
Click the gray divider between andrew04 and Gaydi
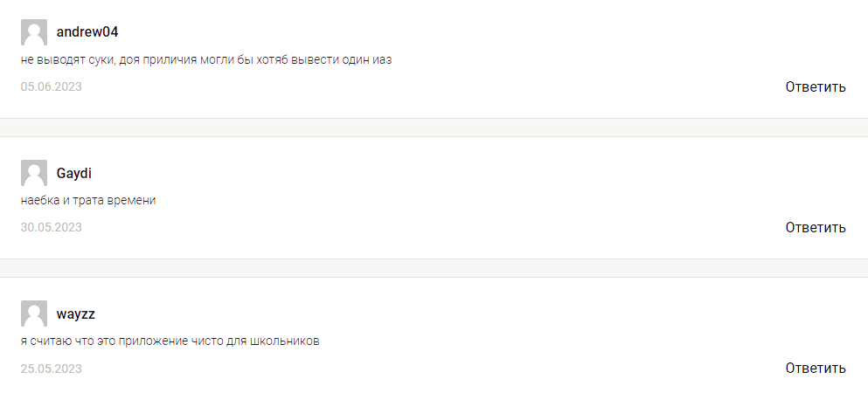tap(434, 128)
